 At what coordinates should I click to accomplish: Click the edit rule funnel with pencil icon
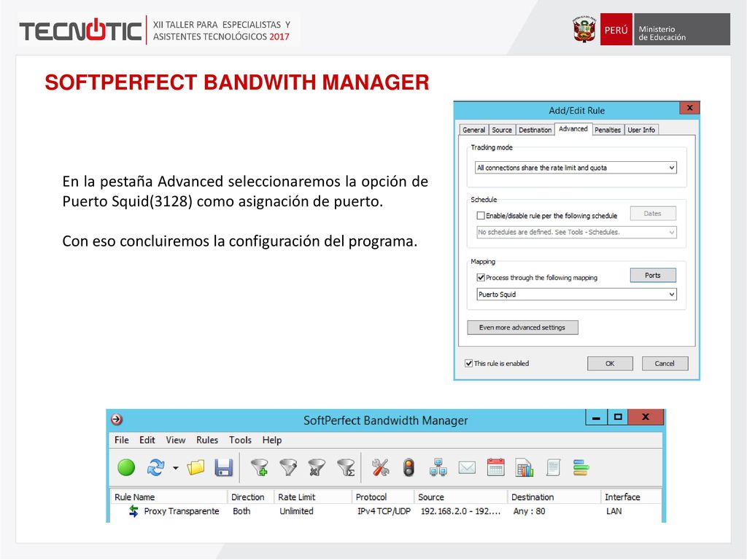[x=288, y=467]
